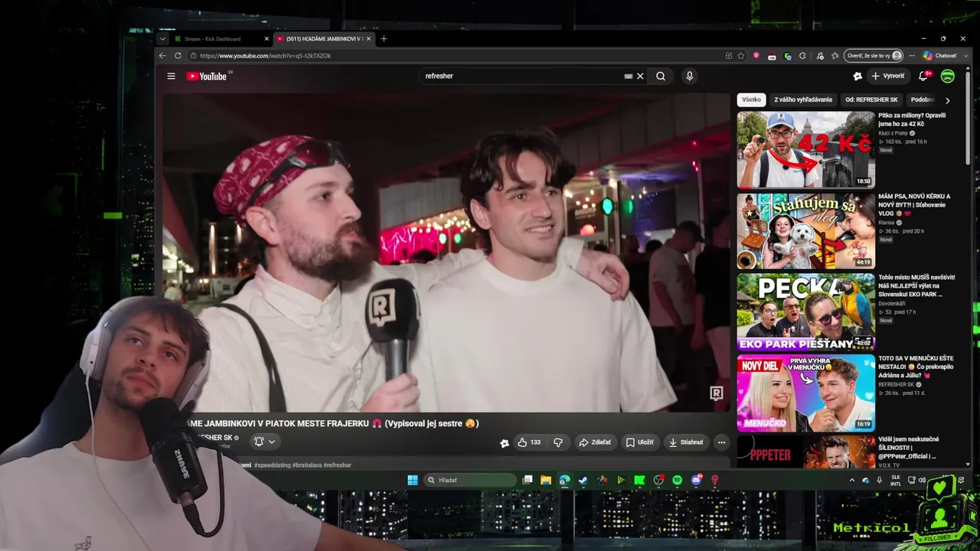This screenshot has width=980, height=551.
Task: Switch to Stream - Kick Dashboard tab
Action: coord(220,39)
